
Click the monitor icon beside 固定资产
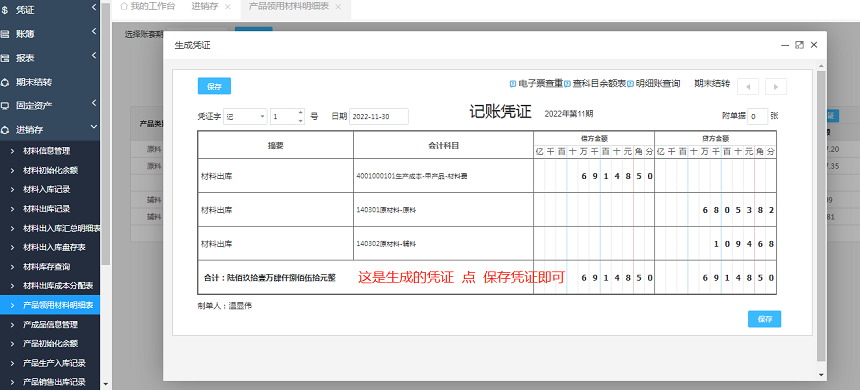tap(5, 106)
